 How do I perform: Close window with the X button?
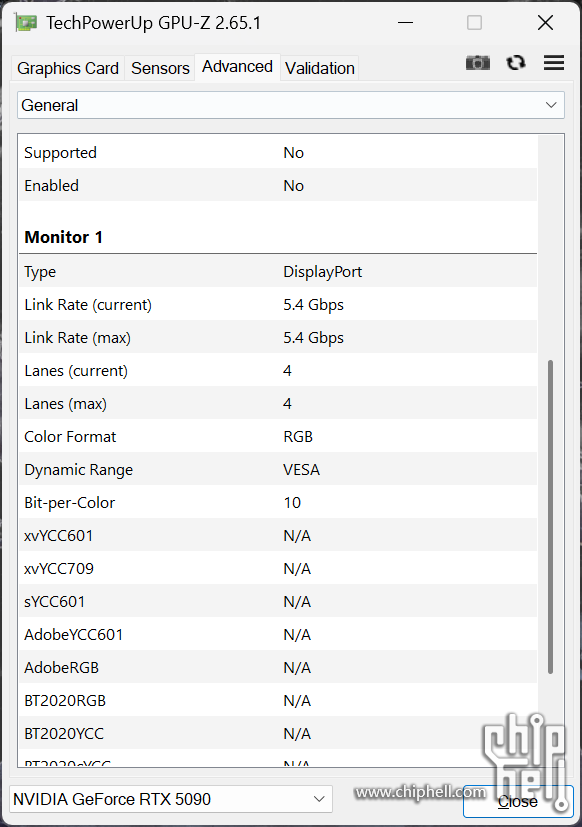tap(545, 23)
